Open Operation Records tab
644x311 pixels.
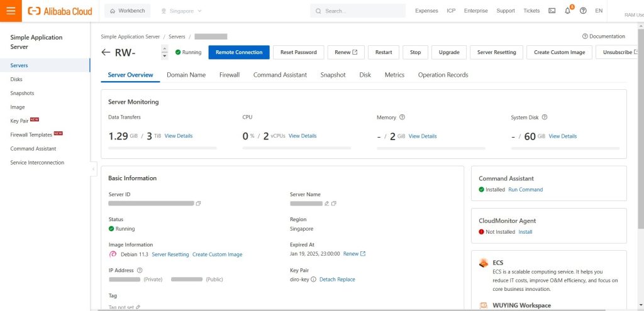pyautogui.click(x=443, y=75)
